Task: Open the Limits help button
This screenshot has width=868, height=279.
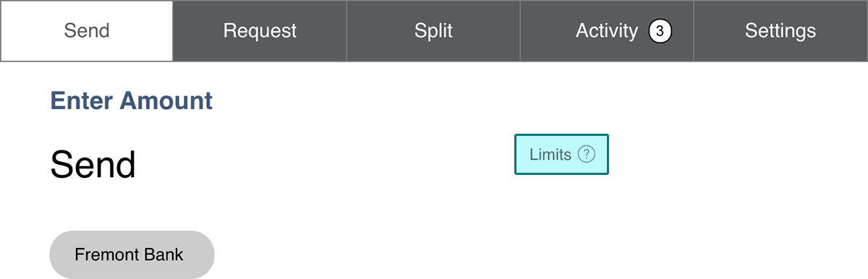Action: [x=561, y=154]
